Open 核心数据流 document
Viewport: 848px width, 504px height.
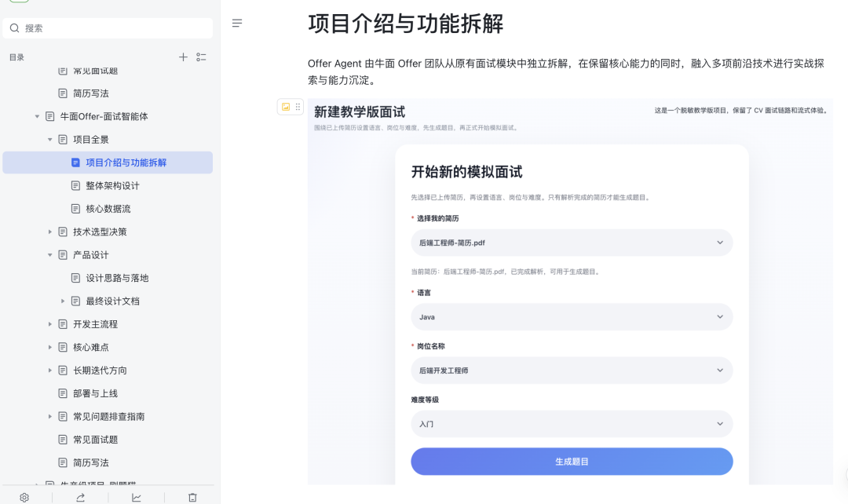pyautogui.click(x=108, y=209)
